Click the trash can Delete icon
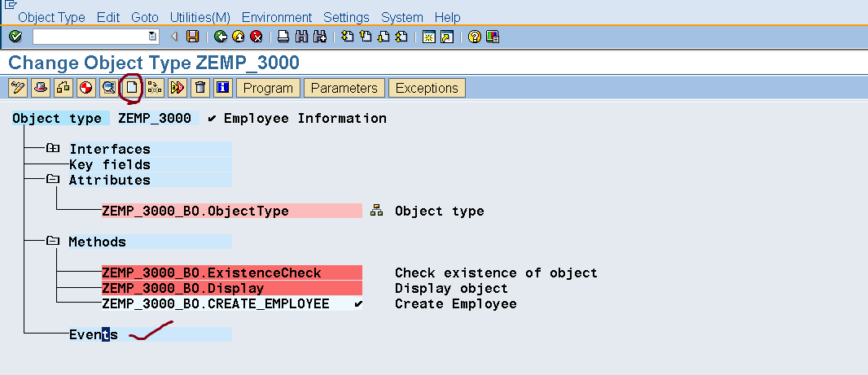Screen dimensions: 868x375 199,88
